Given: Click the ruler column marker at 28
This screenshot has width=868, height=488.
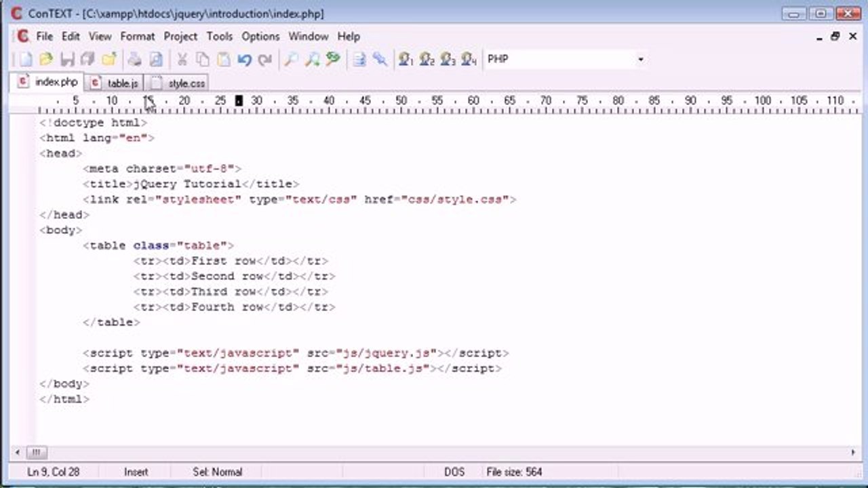Looking at the screenshot, I should pyautogui.click(x=239, y=101).
